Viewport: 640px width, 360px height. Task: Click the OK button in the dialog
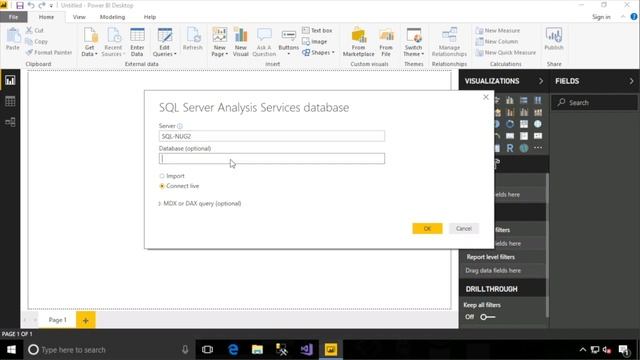pos(427,229)
